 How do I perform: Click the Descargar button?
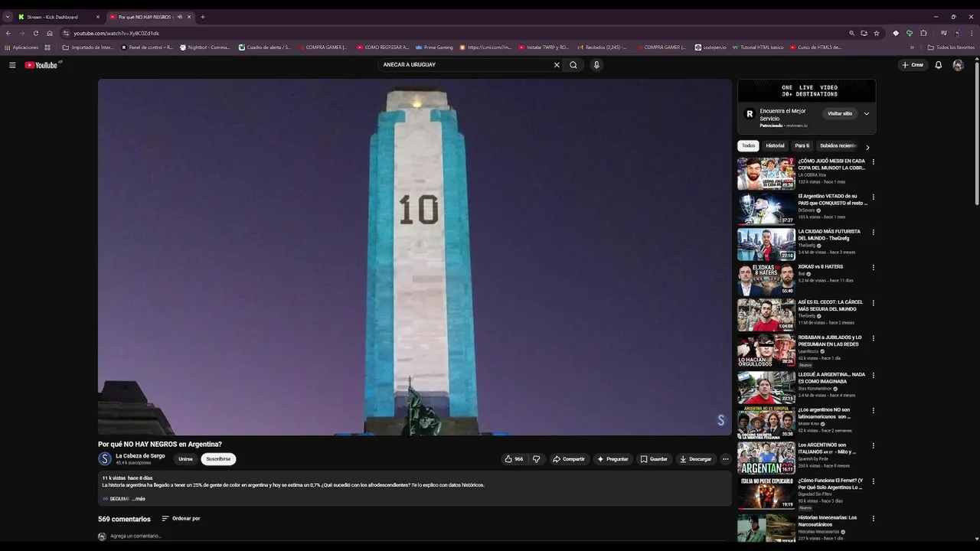(x=695, y=459)
